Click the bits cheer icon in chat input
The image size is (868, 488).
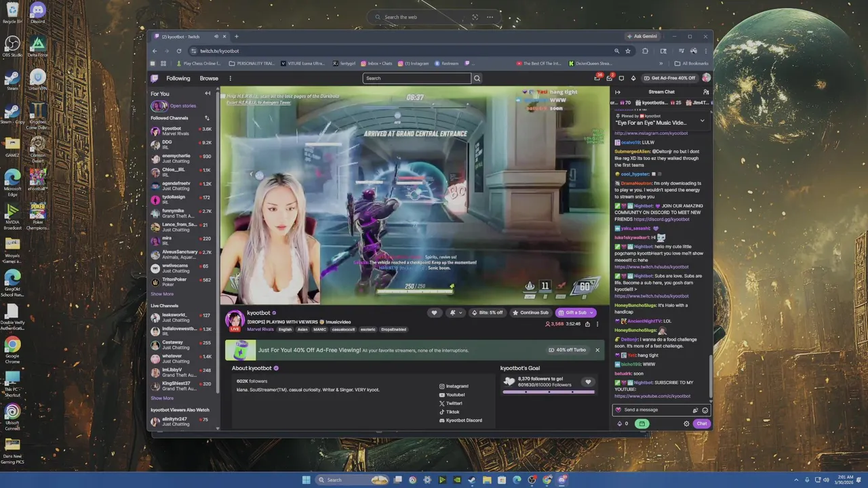[695, 410]
